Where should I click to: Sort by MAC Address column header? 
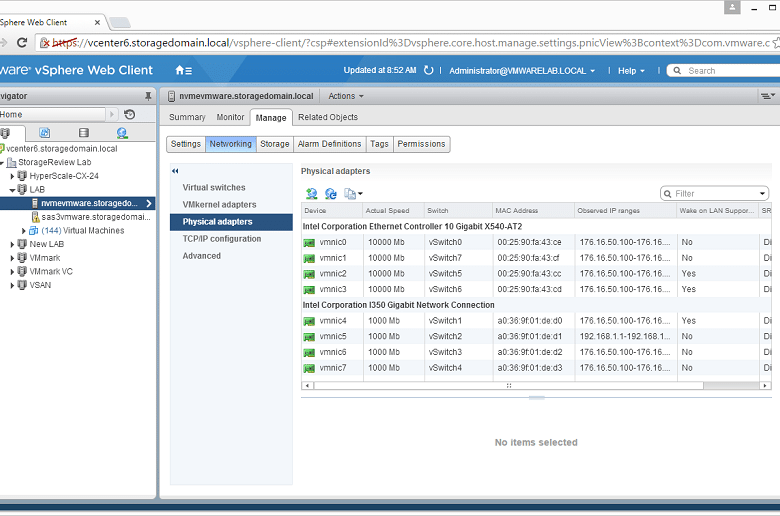pos(533,210)
